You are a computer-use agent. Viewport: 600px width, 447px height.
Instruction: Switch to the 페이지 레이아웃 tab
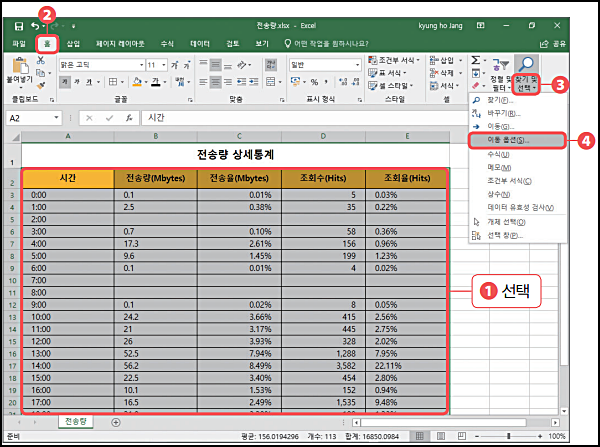(120, 44)
